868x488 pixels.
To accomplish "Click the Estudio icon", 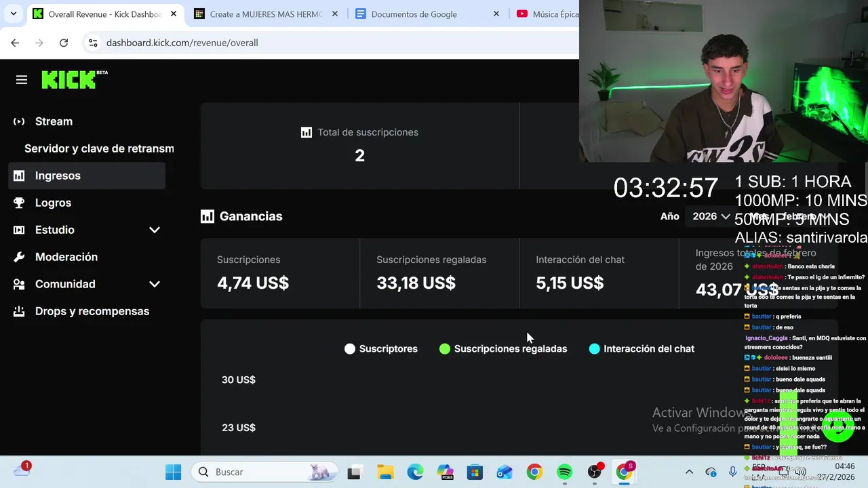I will [19, 230].
